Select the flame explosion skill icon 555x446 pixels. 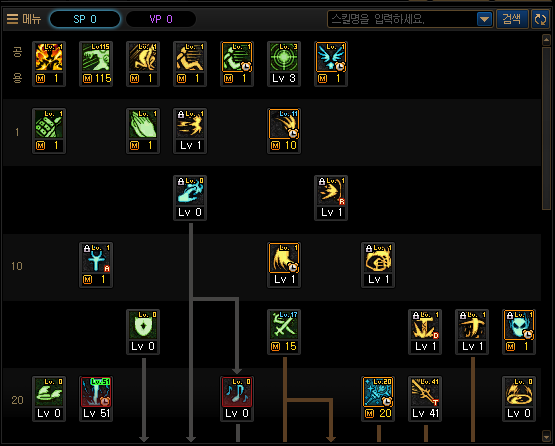coord(49,57)
